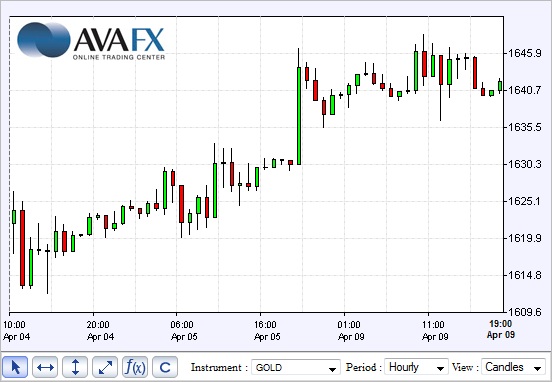
Task: Activate the horizontal scale tool
Action: coord(45,367)
